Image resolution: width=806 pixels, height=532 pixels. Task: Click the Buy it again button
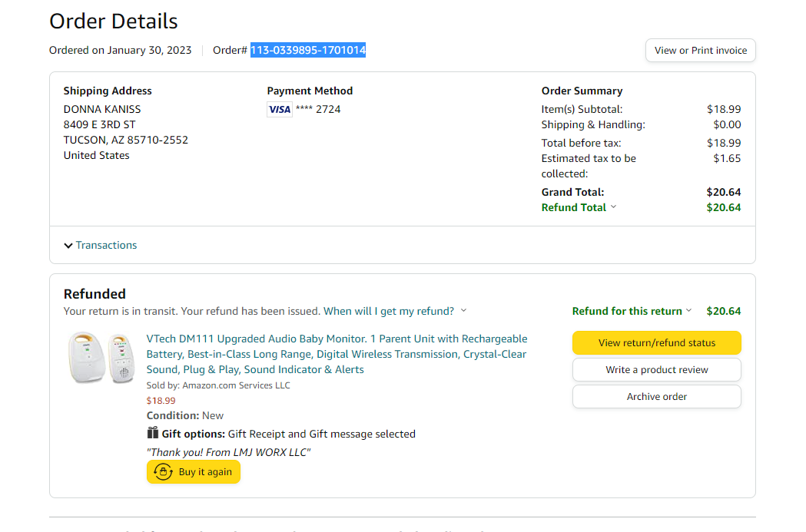(x=194, y=472)
